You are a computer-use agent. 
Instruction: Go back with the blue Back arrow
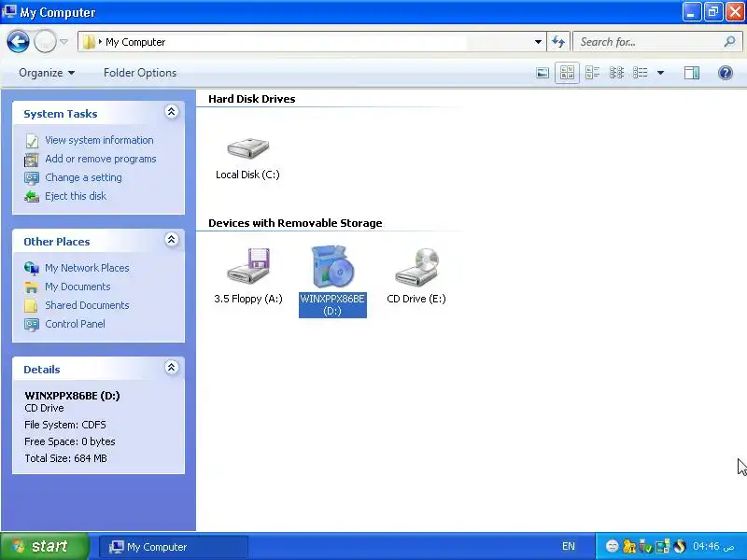18,42
